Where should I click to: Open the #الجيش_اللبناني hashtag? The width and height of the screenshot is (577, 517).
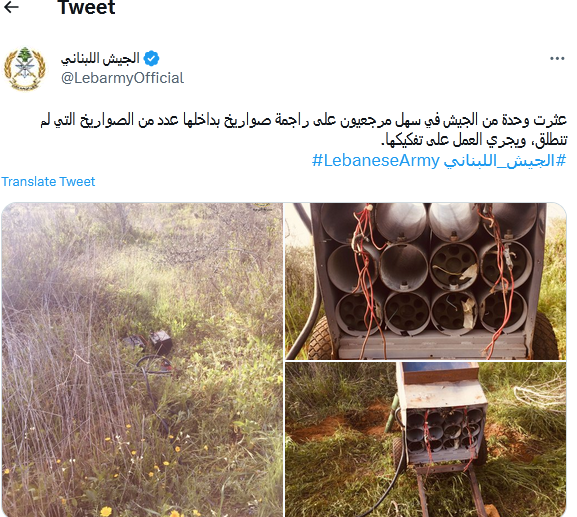click(x=505, y=161)
